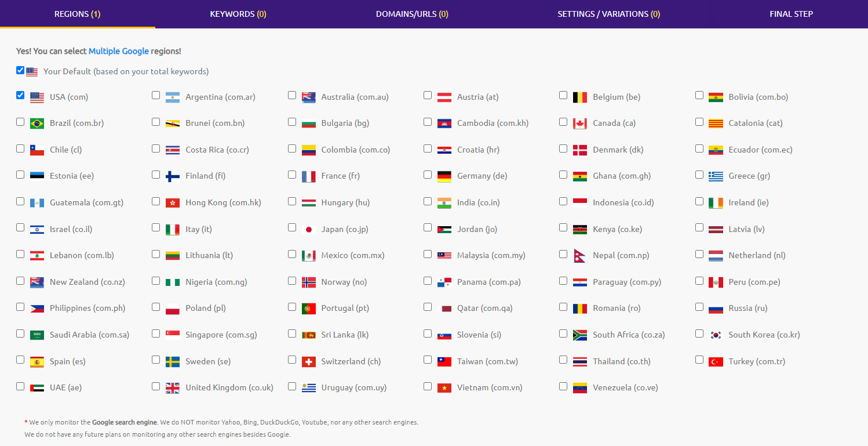Select the Taiwan (com.tw) checkbox
The height and width of the screenshot is (446, 868).
click(428, 360)
